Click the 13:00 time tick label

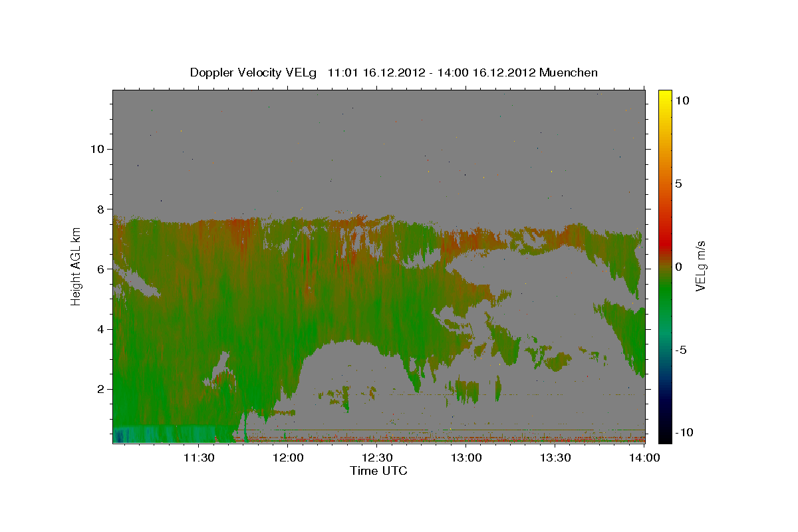[x=466, y=458]
